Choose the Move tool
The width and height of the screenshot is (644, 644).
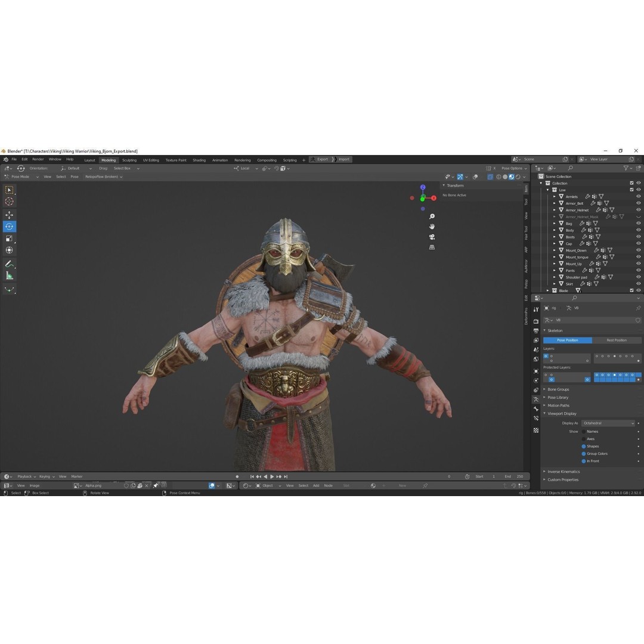9,215
